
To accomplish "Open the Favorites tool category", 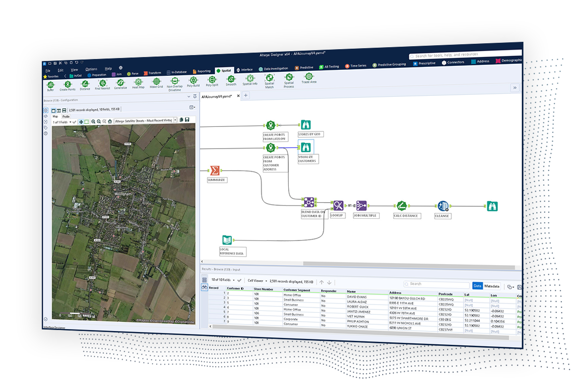I will click(x=51, y=77).
